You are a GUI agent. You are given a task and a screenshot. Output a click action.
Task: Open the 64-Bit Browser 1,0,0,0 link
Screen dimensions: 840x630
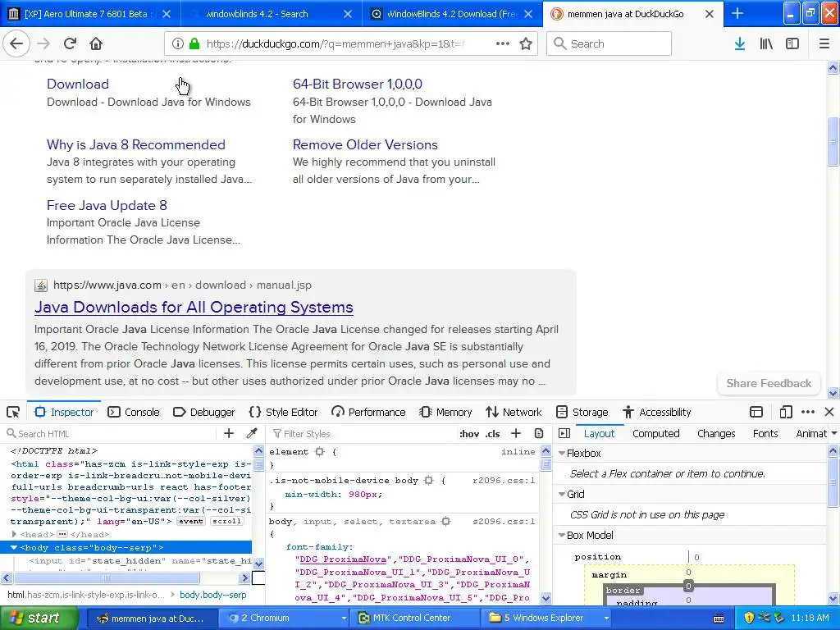pos(358,84)
